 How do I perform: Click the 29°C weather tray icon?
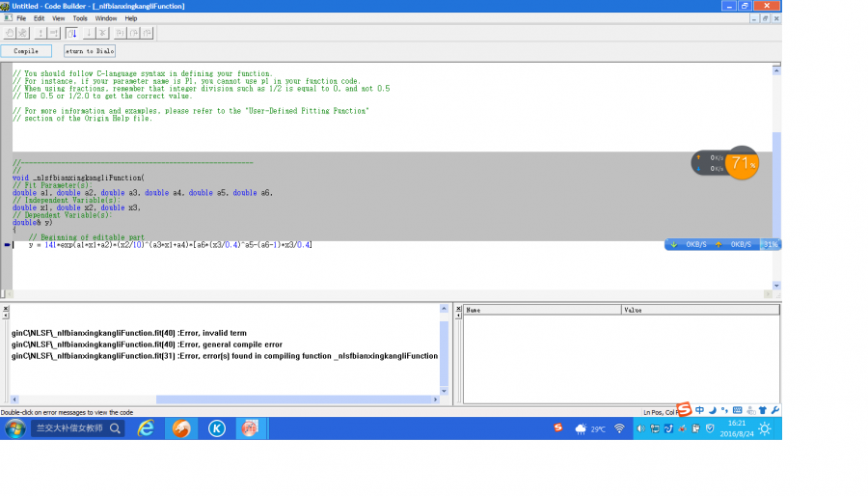click(x=590, y=429)
